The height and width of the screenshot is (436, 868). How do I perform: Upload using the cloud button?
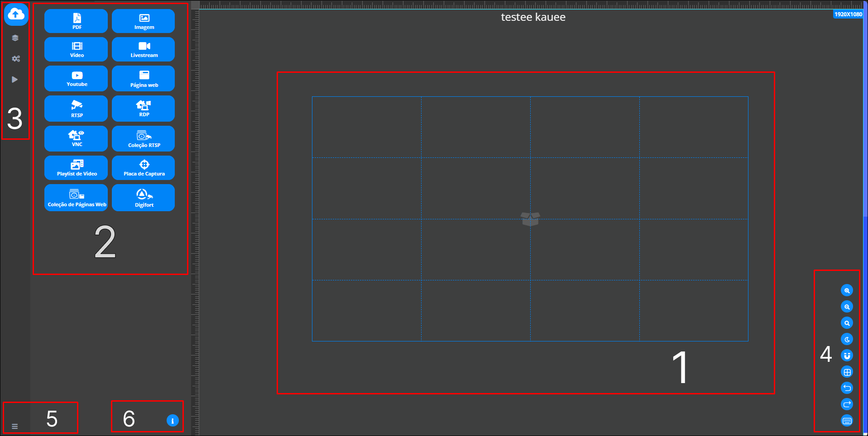click(16, 14)
